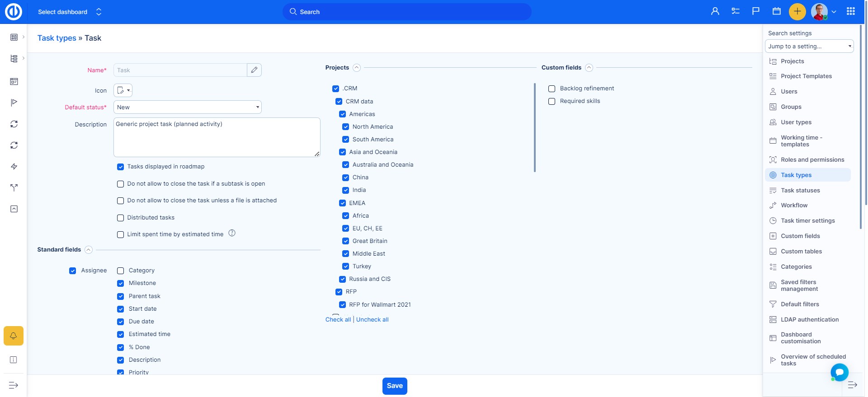Open the chat support bubble
Image resolution: width=868 pixels, height=397 pixels.
pos(839,372)
